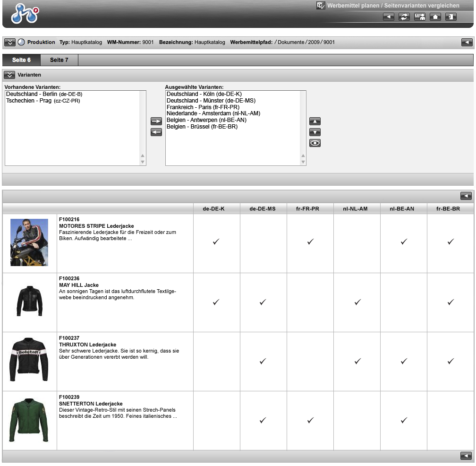This screenshot has width=476, height=466.
Task: Click the THRUXTON Lederjacke title
Action: click(88, 345)
